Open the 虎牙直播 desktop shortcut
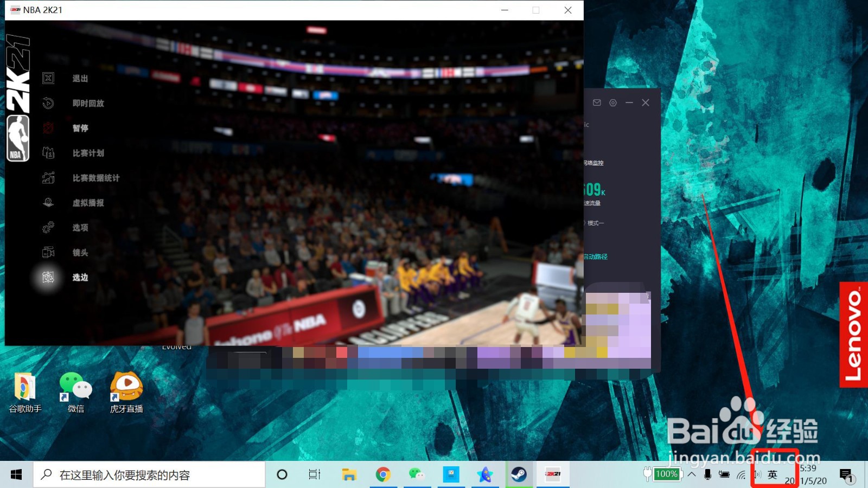Viewport: 868px width, 488px height. 126,393
